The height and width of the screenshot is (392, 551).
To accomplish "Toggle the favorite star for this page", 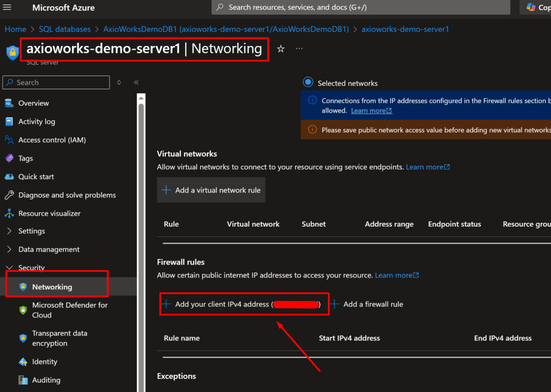I will pos(281,49).
